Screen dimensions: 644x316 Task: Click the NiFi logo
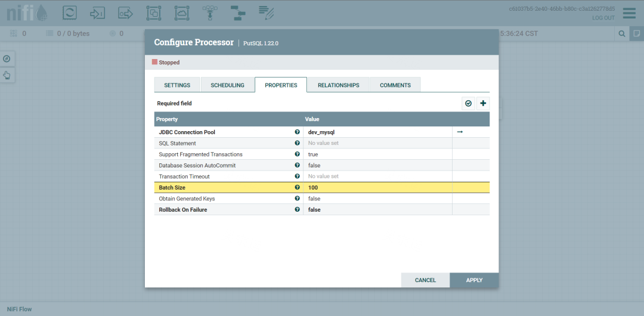click(x=27, y=13)
